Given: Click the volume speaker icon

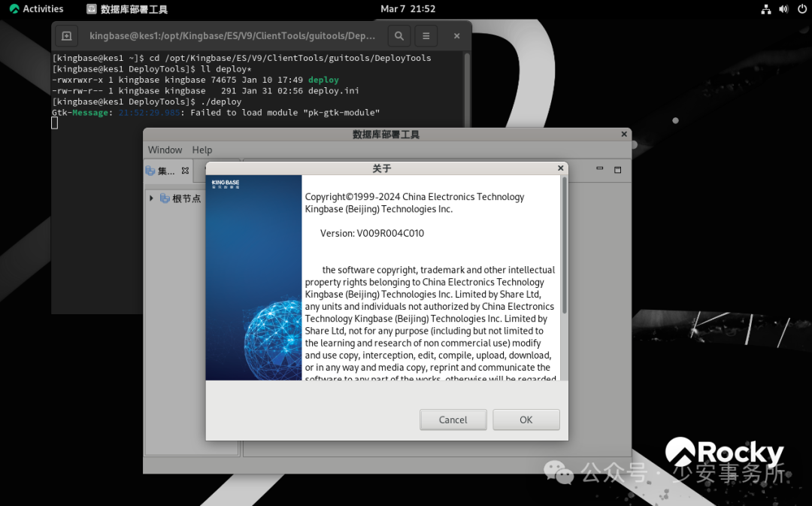Looking at the screenshot, I should click(x=783, y=9).
